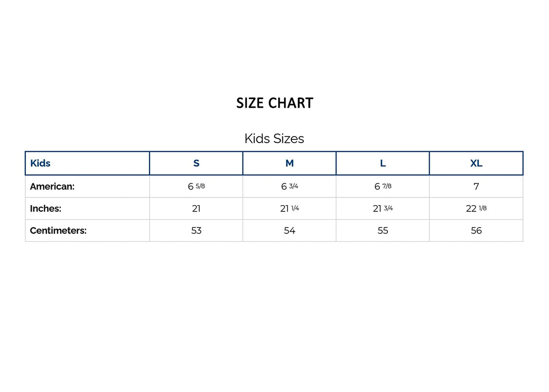Screen dimensions: 549x392
Task: Click the Inches row label
Action: click(46, 209)
